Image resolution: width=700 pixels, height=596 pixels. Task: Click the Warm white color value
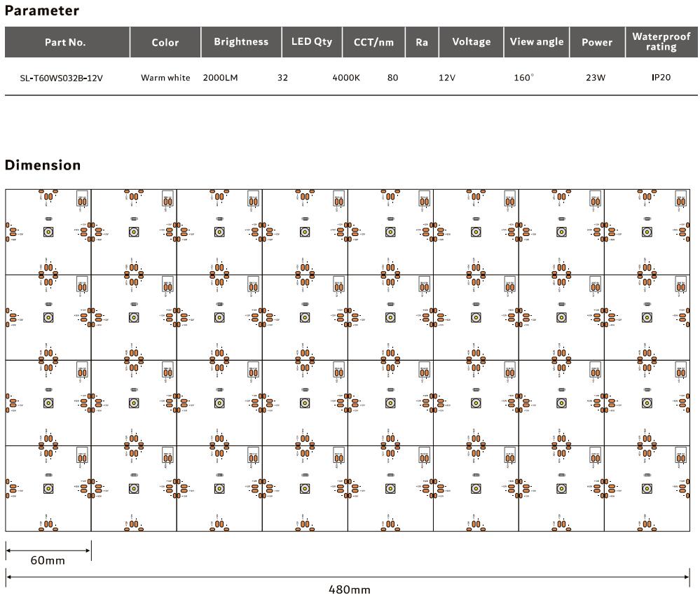click(x=165, y=78)
